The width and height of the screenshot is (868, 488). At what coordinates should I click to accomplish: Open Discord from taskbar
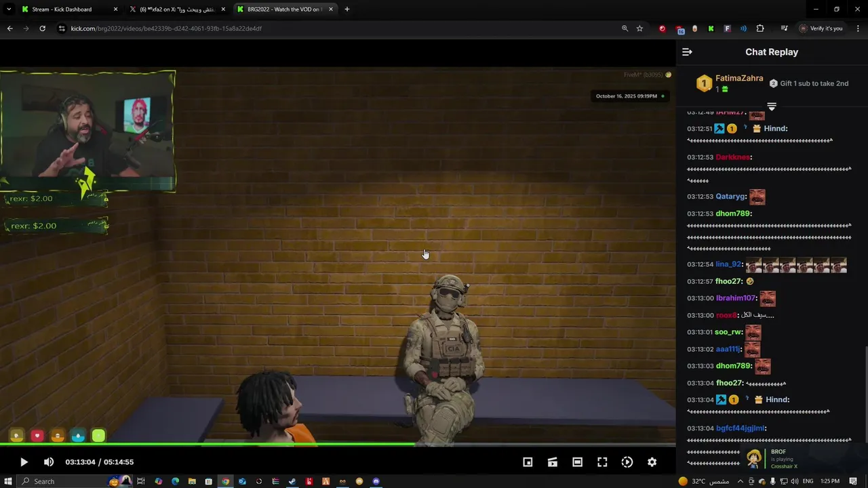point(376,481)
